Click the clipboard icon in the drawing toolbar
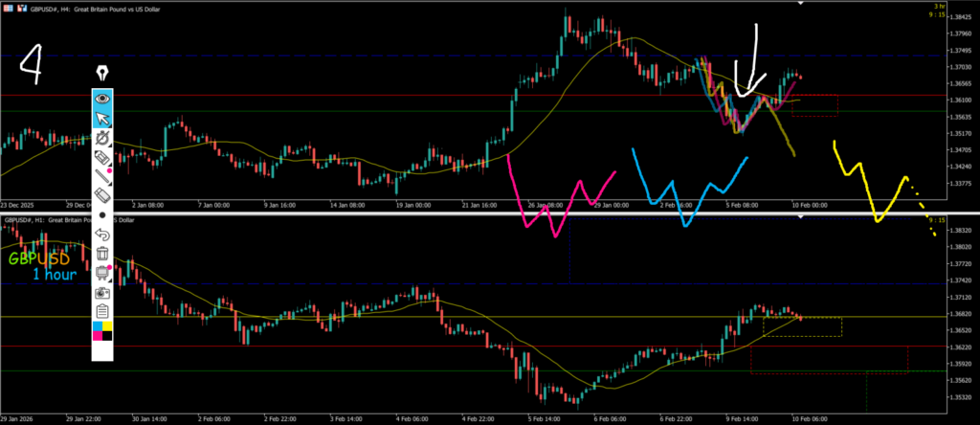Screen dimensions: 980x425 pyautogui.click(x=102, y=311)
